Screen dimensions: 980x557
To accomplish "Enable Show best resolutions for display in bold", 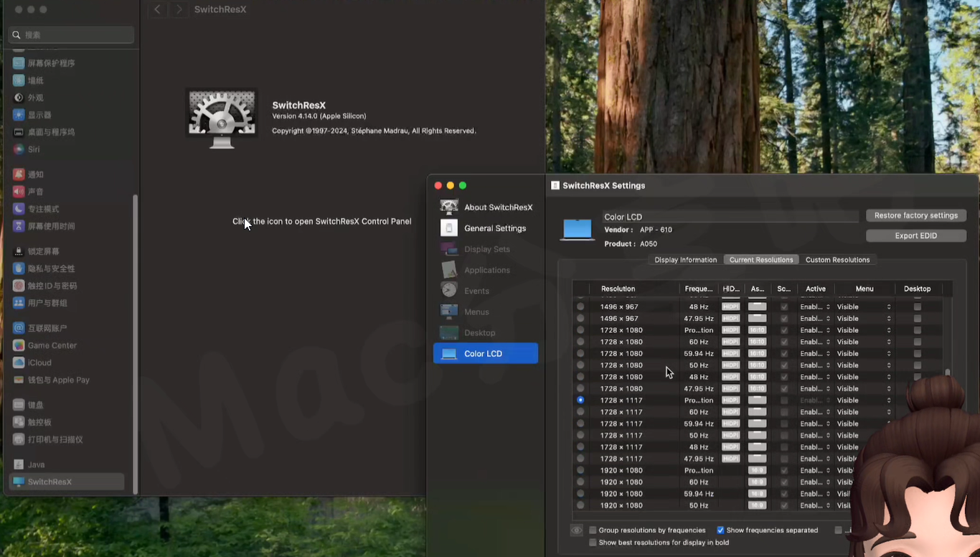I will [594, 542].
